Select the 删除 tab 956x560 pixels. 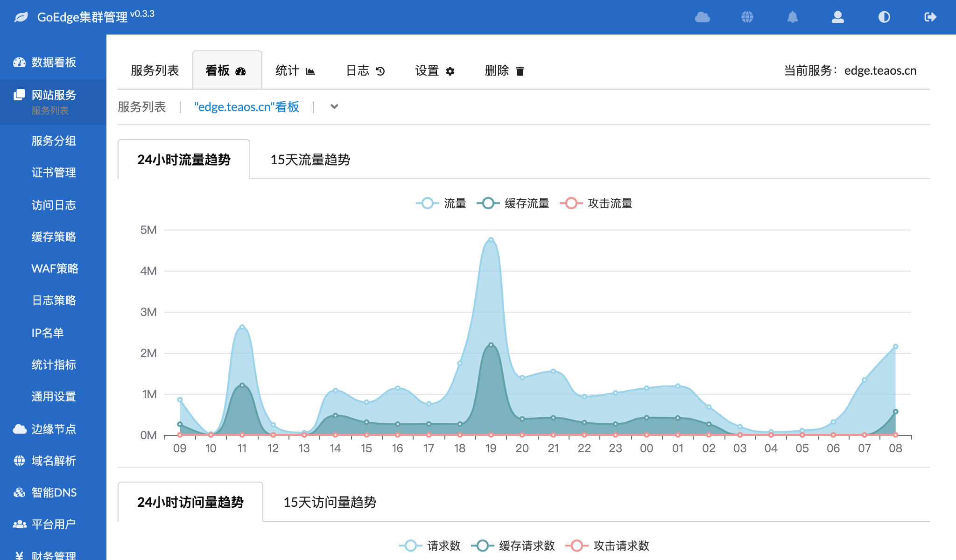tap(505, 70)
